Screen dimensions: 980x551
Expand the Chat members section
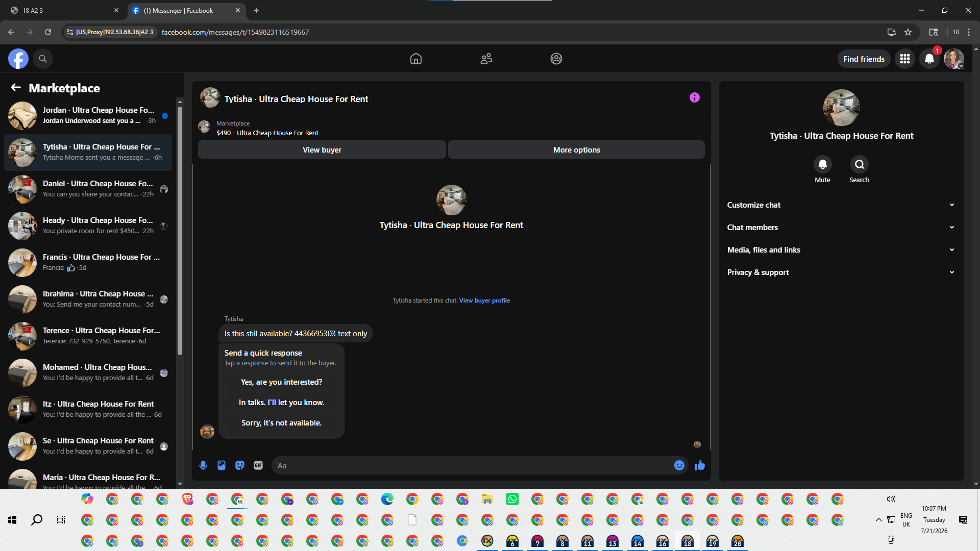pyautogui.click(x=841, y=228)
